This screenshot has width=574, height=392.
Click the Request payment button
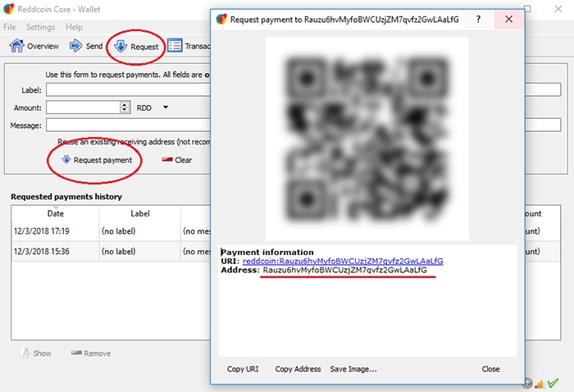97,160
